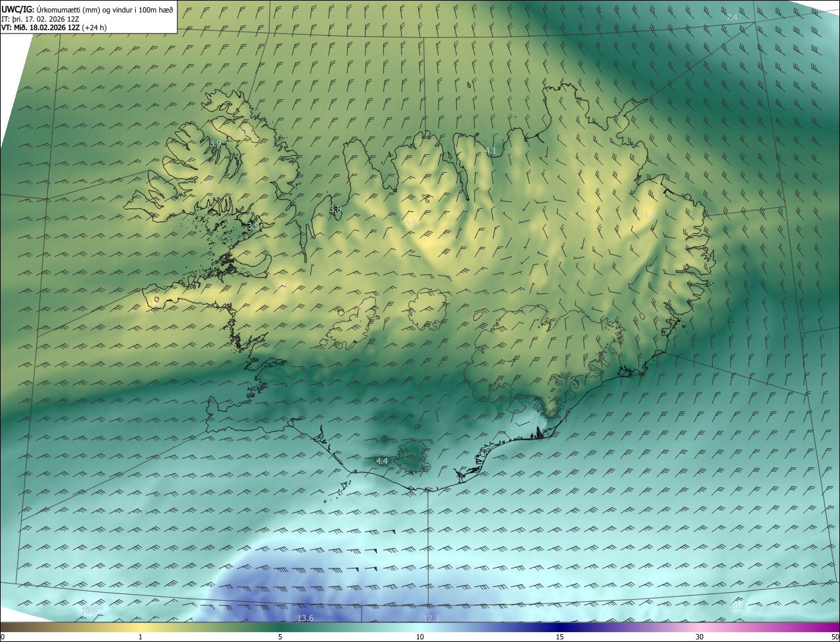Click the 0.9 value label on the map
The height and width of the screenshot is (642, 840).
click(x=410, y=224)
